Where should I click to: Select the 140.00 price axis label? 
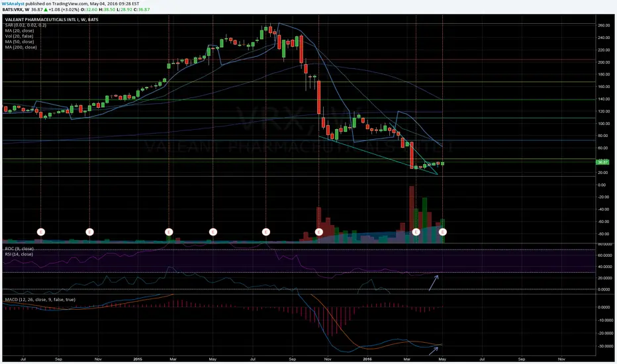tap(604, 99)
